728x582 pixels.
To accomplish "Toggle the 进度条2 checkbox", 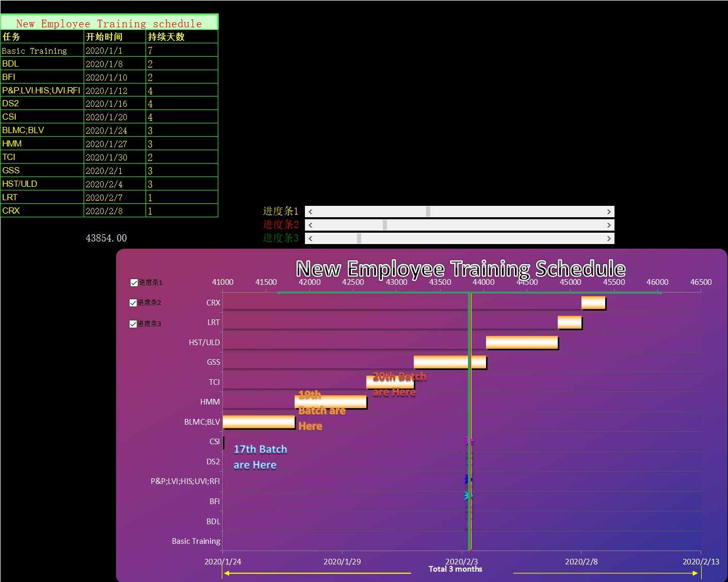I will [133, 303].
